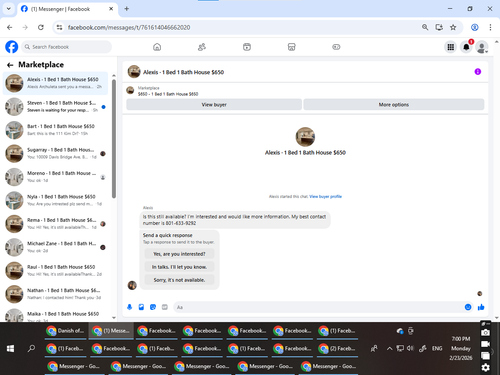Close the Messenger | Facebook tab
Screen dimensions: 500x375
[111, 9]
